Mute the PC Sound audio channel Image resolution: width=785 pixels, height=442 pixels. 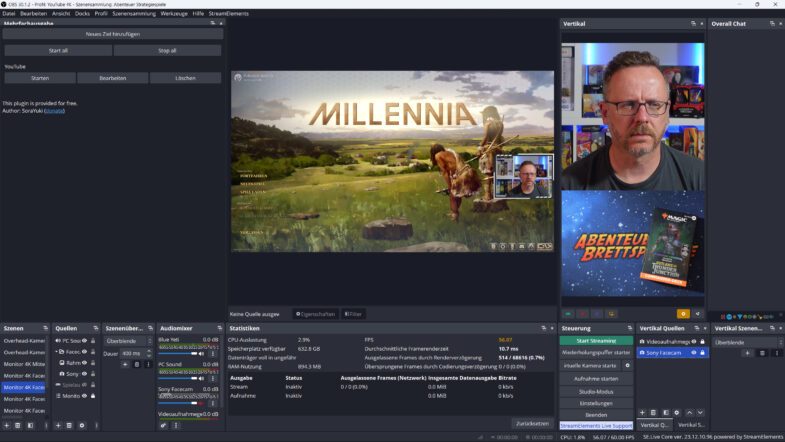click(200, 378)
